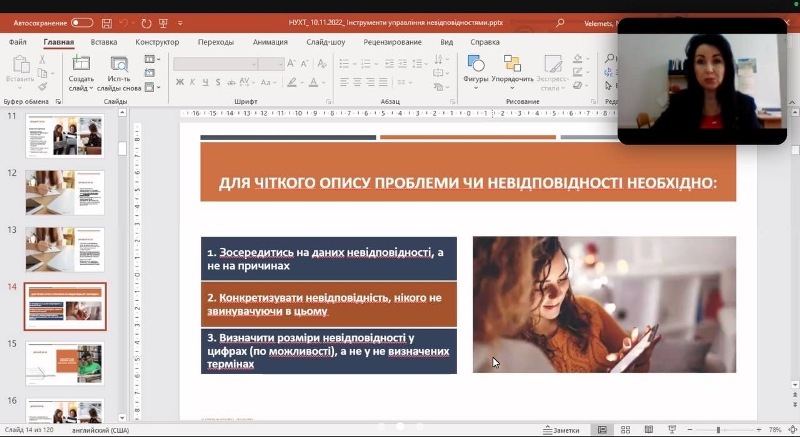Click the Undo arrow in title bar
The height and width of the screenshot is (437, 800).
point(123,23)
